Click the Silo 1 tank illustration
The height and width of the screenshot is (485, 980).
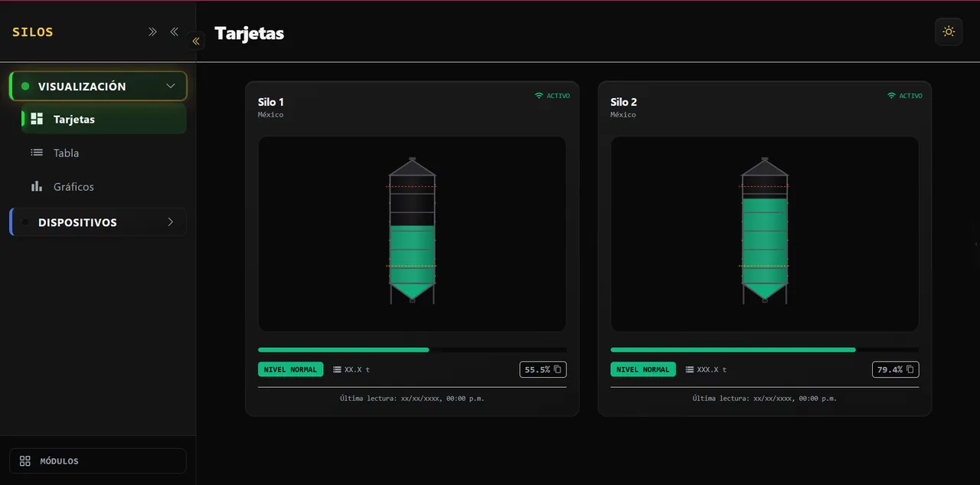[x=412, y=230]
